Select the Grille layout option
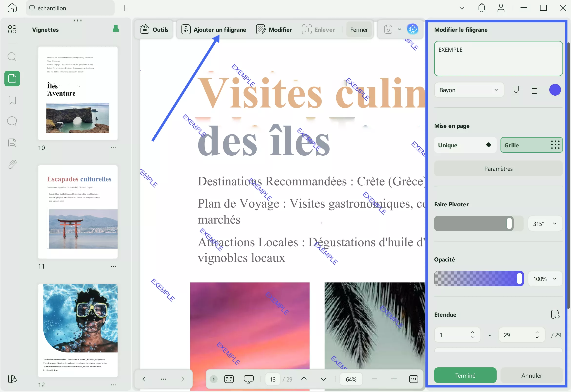The width and height of the screenshot is (571, 392). tap(531, 145)
